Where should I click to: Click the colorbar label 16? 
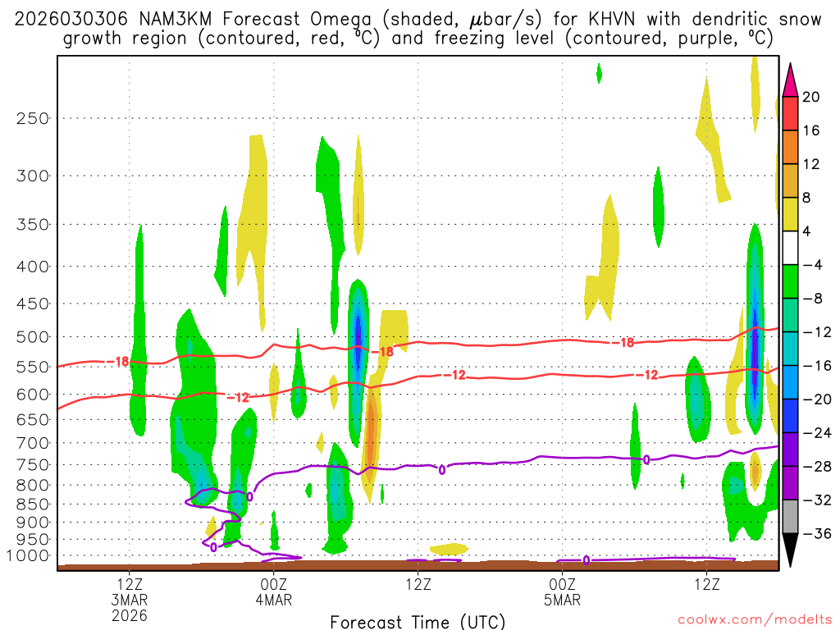pos(810,130)
